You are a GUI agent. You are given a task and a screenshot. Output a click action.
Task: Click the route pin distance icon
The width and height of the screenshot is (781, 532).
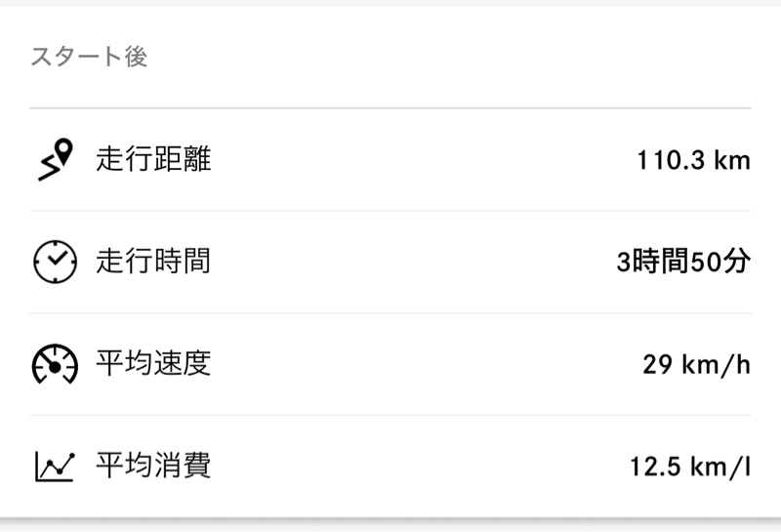56,159
